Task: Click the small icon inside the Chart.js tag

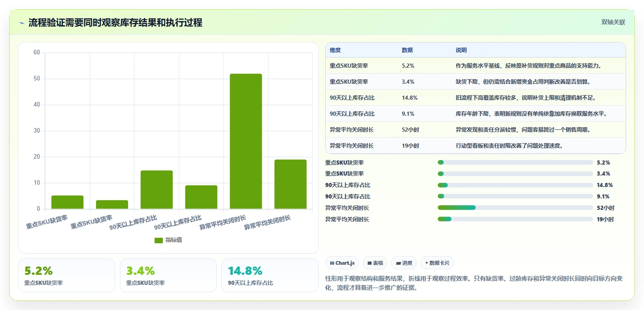Action: (x=332, y=263)
